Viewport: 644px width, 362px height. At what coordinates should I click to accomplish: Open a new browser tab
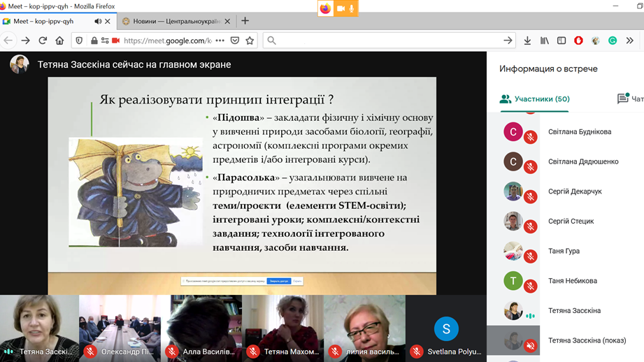coord(245,21)
